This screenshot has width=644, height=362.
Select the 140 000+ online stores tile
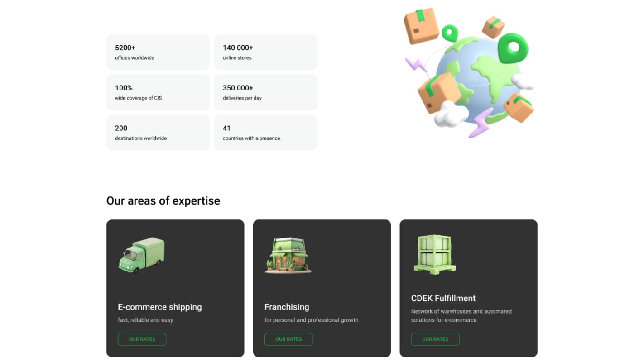(x=265, y=52)
